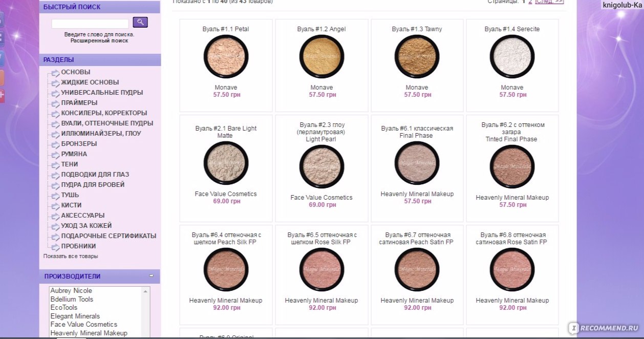This screenshot has width=644, height=339.
Task: Open Вуаль #6.5 Rose Silk FP thumbnail
Action: (x=321, y=269)
